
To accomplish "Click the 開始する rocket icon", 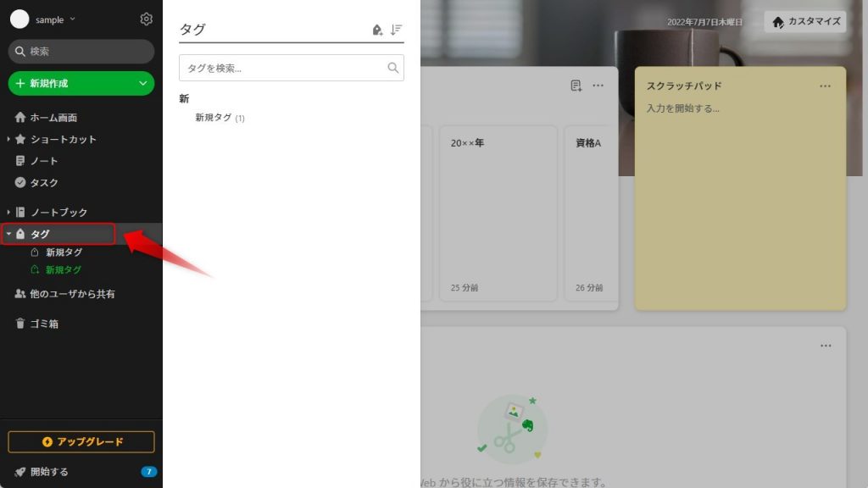I will [x=20, y=472].
